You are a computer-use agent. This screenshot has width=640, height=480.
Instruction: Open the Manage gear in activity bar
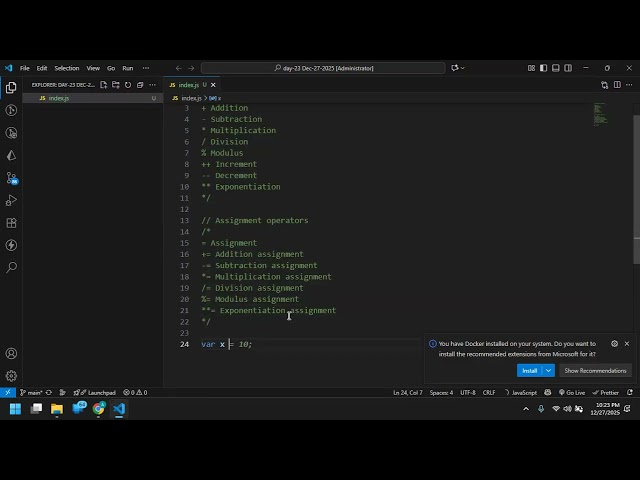[11, 376]
